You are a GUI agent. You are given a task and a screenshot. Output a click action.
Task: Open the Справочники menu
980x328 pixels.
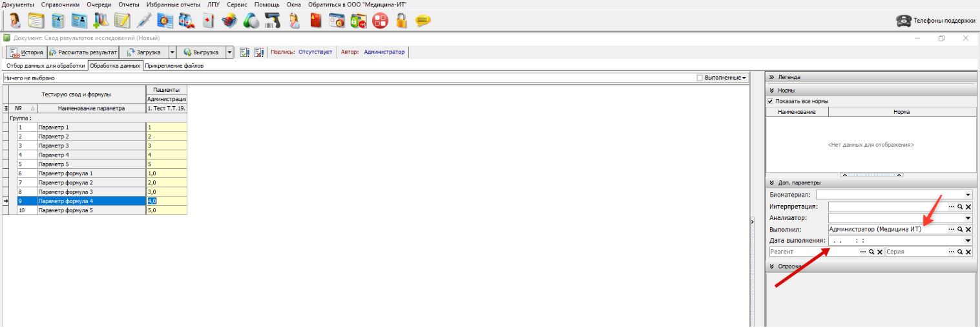pos(60,5)
